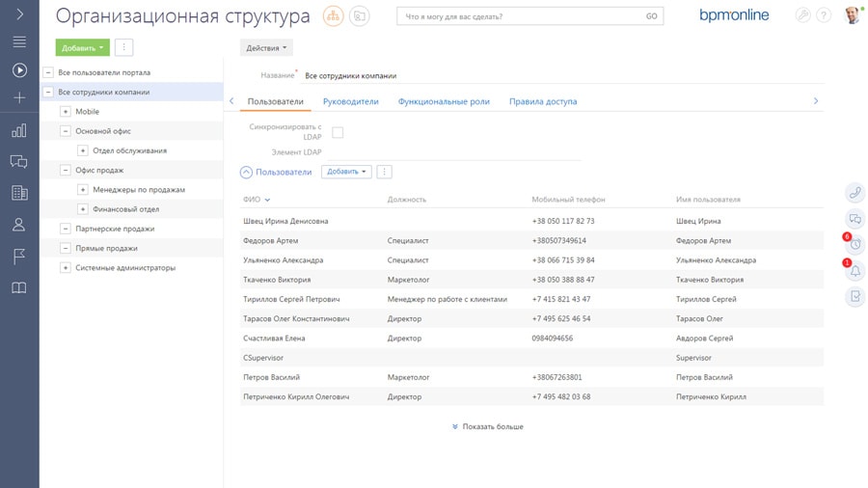Open the user profile photo
Image resolution: width=868 pixels, height=488 pixels.
coord(853,14)
